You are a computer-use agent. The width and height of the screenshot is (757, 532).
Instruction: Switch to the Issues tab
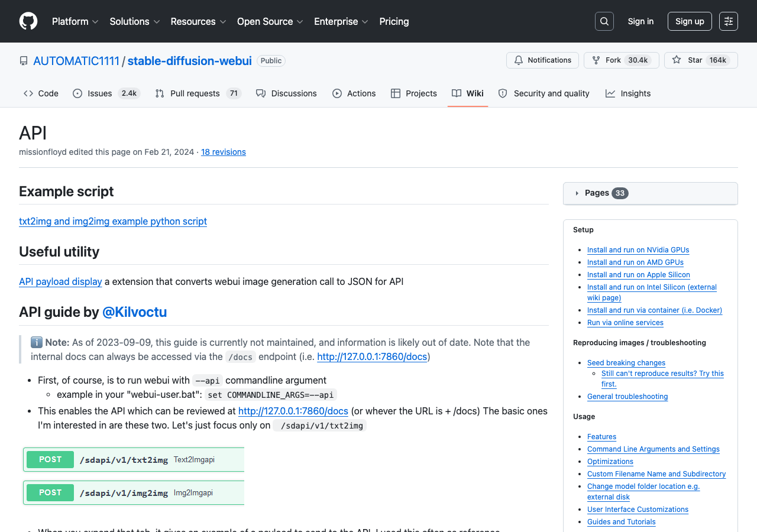coord(106,93)
